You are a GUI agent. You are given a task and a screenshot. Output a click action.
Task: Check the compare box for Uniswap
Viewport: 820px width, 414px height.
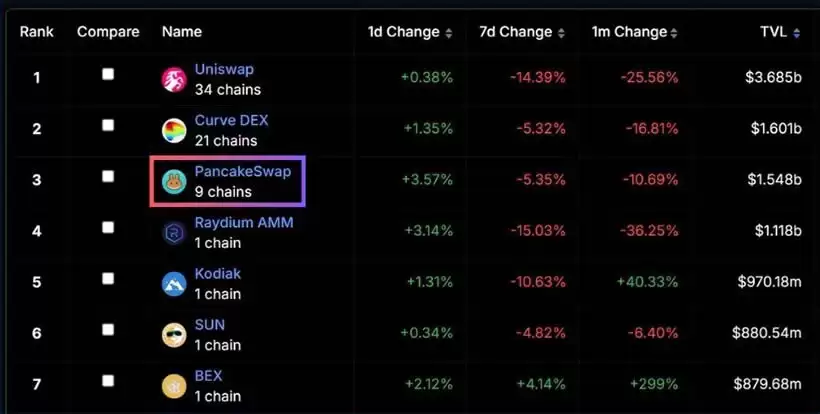coord(108,74)
